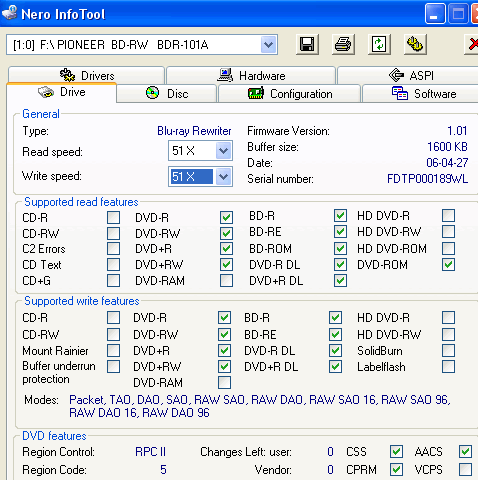The image size is (478, 480).
Task: Toggle AACS DVD feature checkbox
Action: tap(465, 452)
